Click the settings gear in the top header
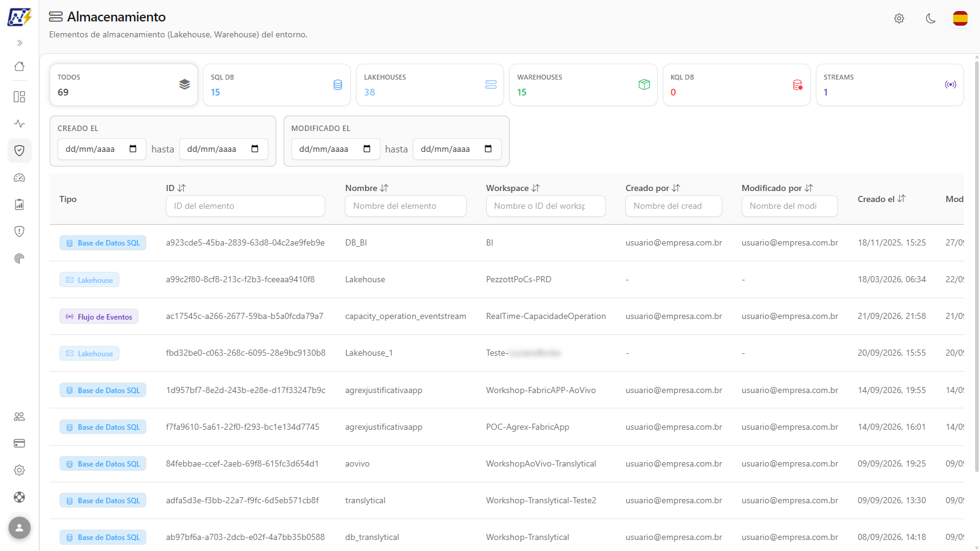980x551 pixels. click(x=899, y=18)
